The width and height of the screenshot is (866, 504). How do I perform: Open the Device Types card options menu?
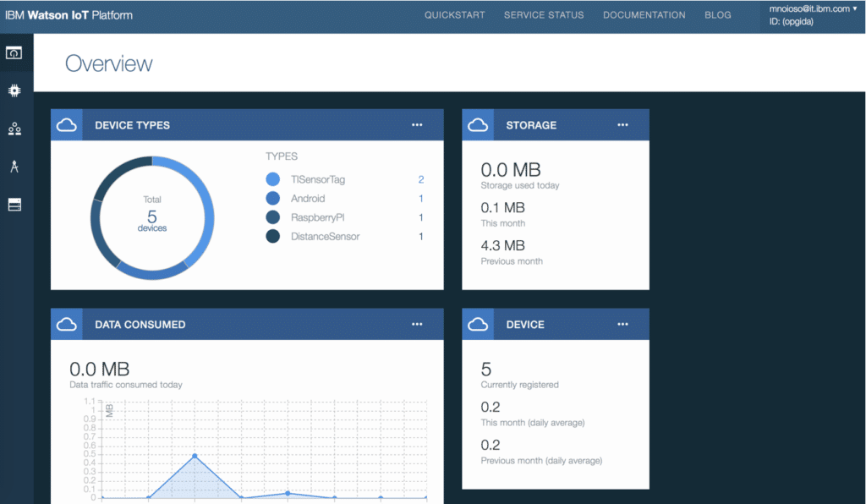[x=417, y=125]
